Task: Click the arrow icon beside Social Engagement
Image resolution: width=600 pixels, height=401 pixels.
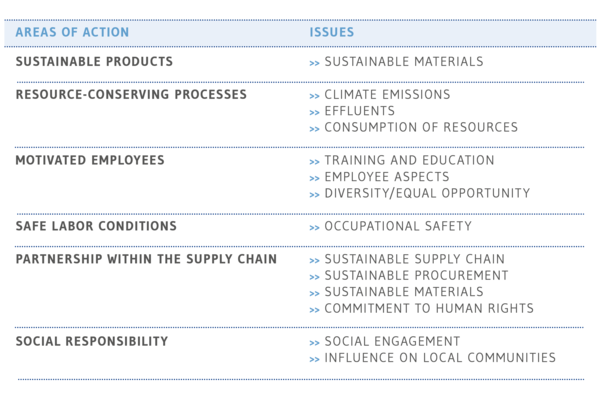Action: coord(314,343)
